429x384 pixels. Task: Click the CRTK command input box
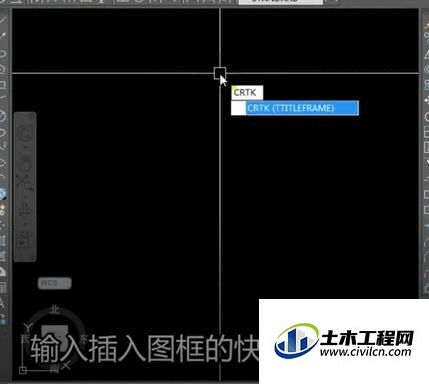click(x=247, y=92)
